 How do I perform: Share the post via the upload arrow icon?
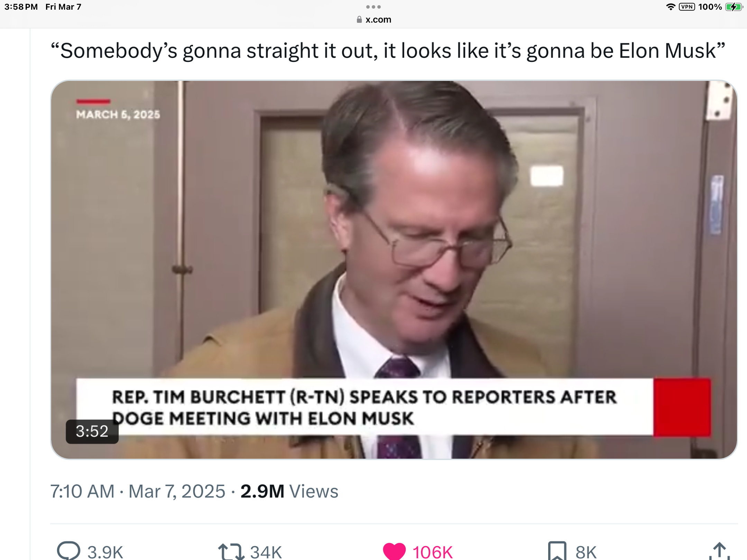(x=719, y=551)
